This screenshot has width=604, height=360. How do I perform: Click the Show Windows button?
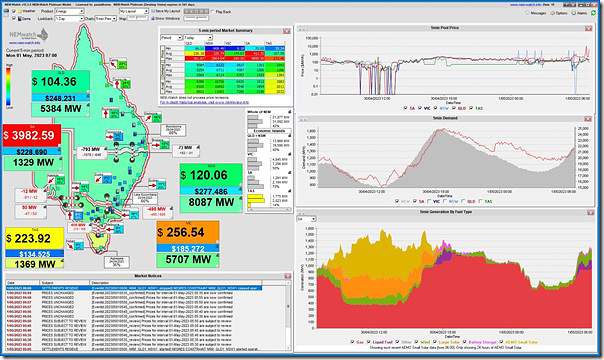pyautogui.click(x=166, y=18)
